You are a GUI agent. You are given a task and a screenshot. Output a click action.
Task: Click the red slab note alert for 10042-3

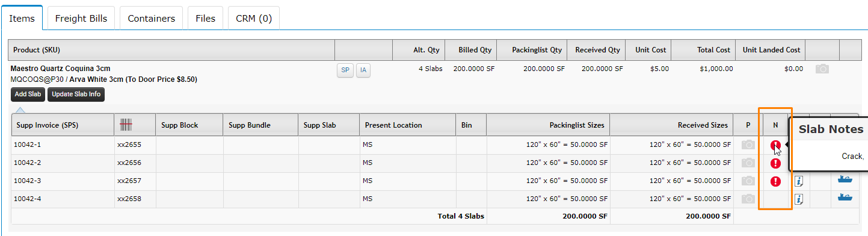(775, 181)
